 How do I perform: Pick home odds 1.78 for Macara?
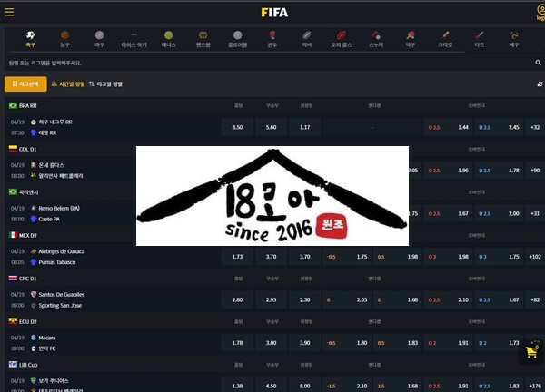pos(237,343)
